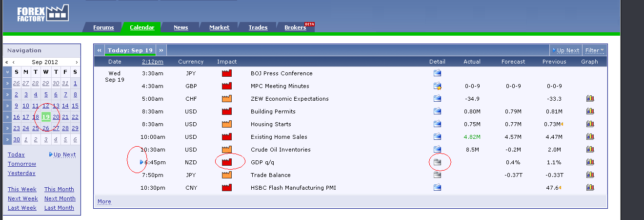Open graph for Crude Oil Inventories
Viewport: 644px width, 220px height.
pyautogui.click(x=590, y=150)
